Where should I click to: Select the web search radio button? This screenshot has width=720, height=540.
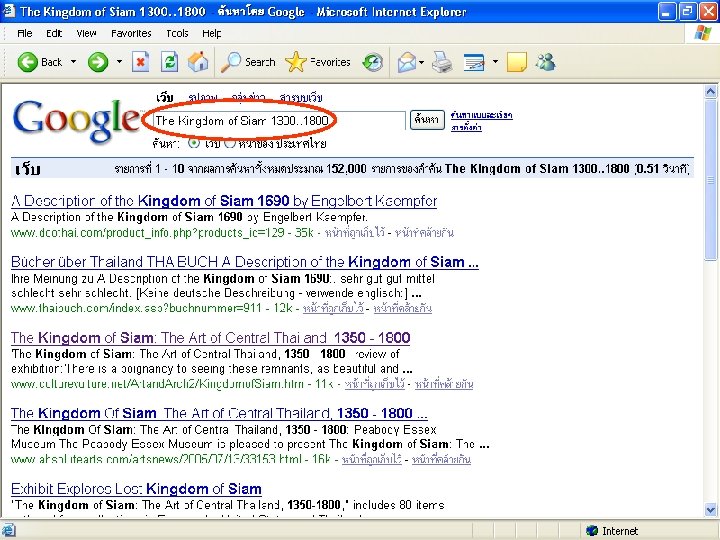point(194,143)
